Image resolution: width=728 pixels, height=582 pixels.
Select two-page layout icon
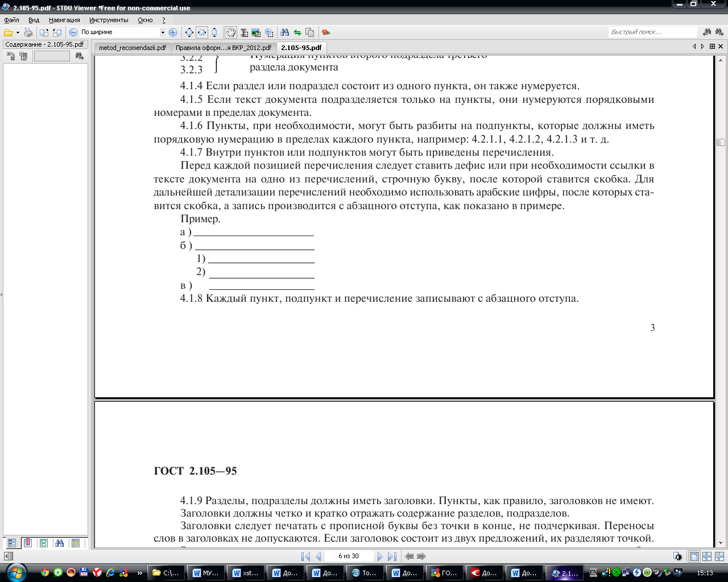[707, 557]
